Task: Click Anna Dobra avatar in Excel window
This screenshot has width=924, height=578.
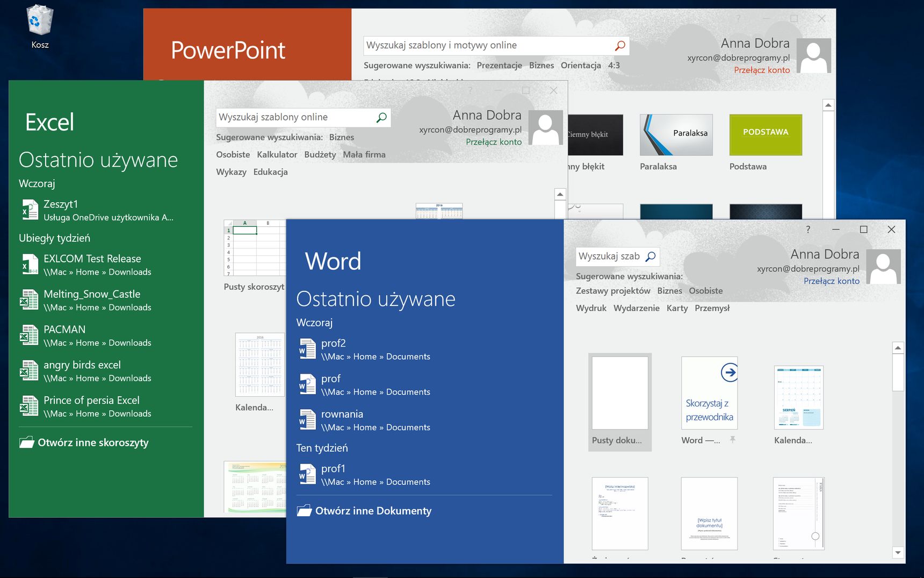Action: [x=545, y=127]
